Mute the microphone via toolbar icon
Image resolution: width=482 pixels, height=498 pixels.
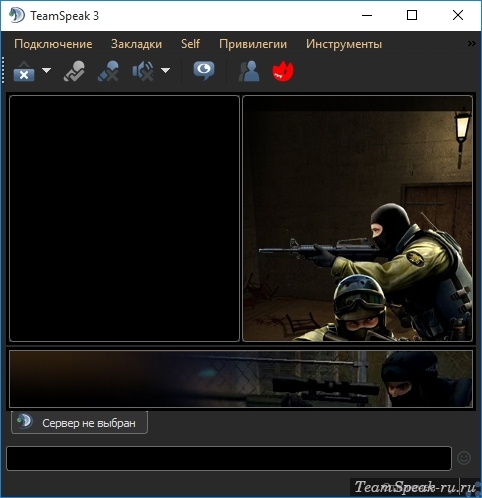(x=108, y=71)
